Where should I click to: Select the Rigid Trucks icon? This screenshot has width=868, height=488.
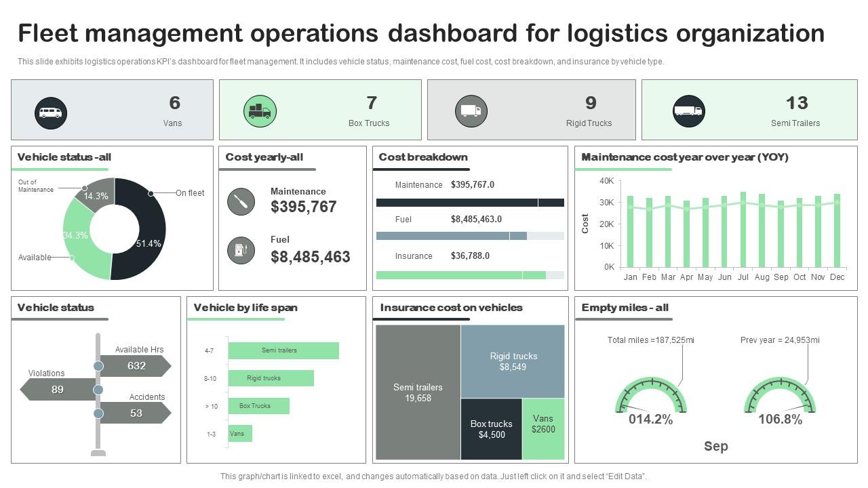(x=471, y=110)
